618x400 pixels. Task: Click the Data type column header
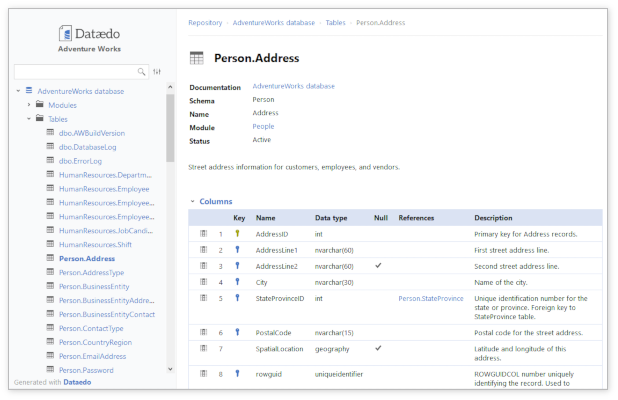[x=331, y=218]
